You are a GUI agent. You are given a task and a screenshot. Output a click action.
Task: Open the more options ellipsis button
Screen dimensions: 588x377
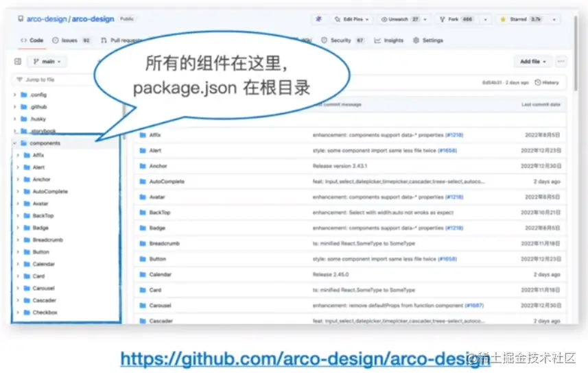point(561,61)
